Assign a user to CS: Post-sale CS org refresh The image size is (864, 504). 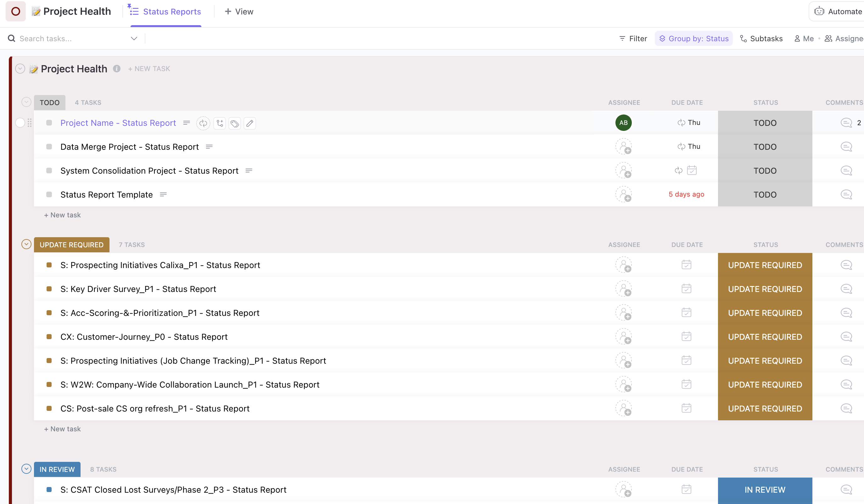coord(624,408)
